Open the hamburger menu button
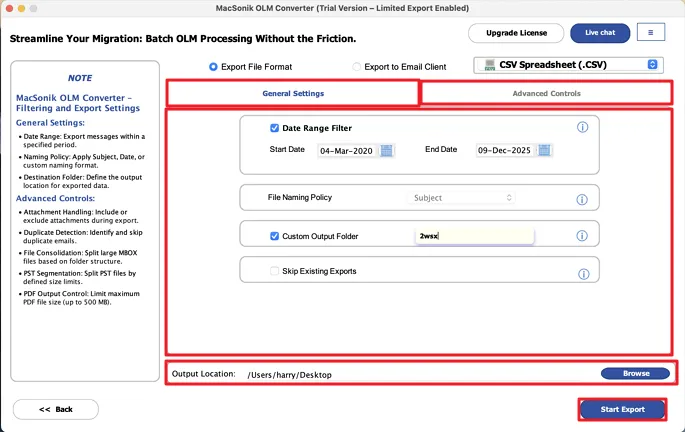685x432 pixels. click(x=650, y=32)
